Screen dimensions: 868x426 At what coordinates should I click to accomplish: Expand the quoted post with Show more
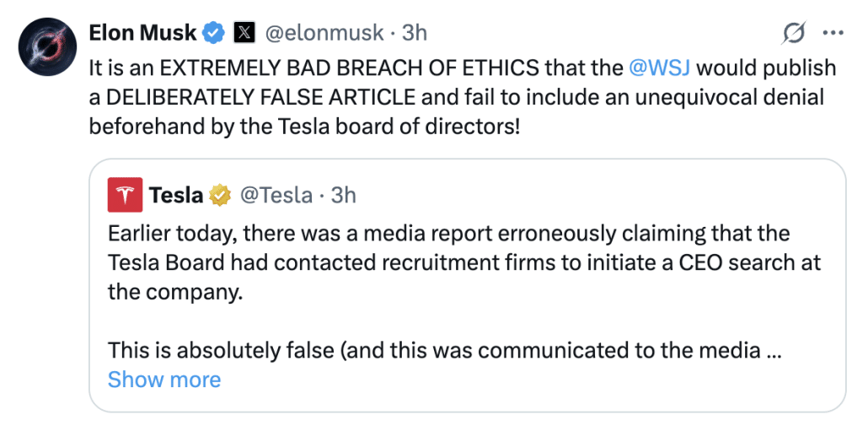point(164,380)
